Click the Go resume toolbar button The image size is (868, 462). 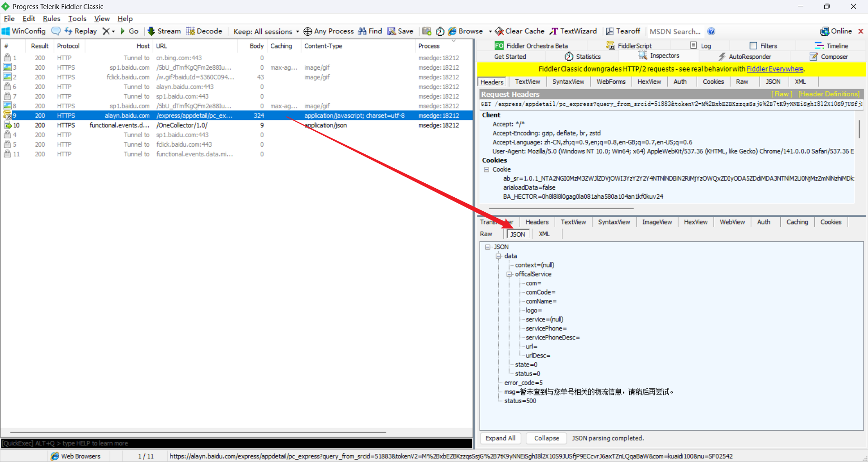tap(129, 31)
